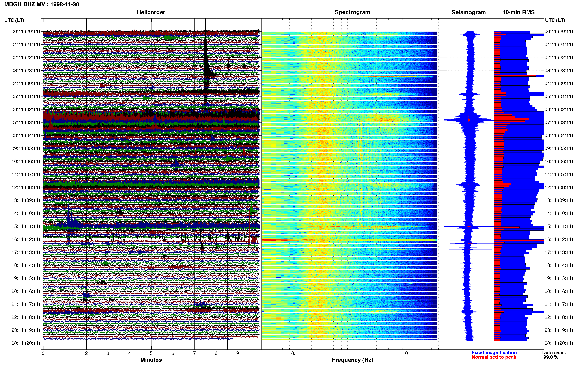Click the '10-min RMS' panel heading

coord(518,12)
